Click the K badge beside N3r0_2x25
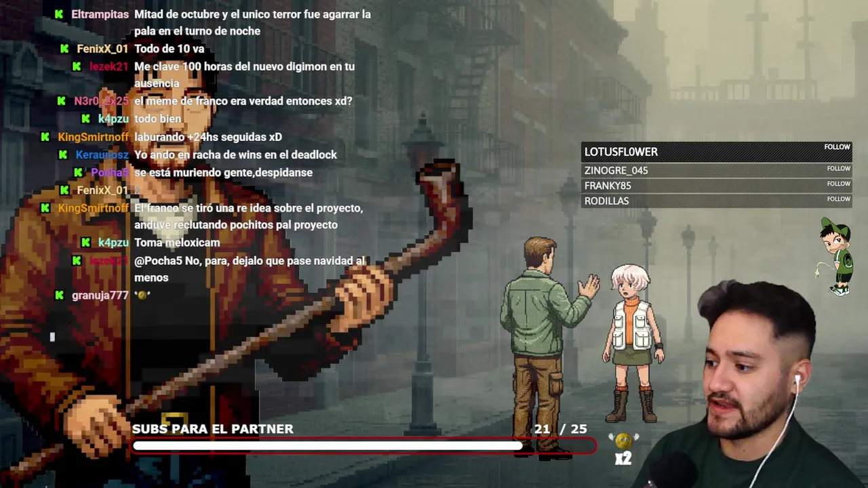The width and height of the screenshot is (868, 488). click(62, 101)
